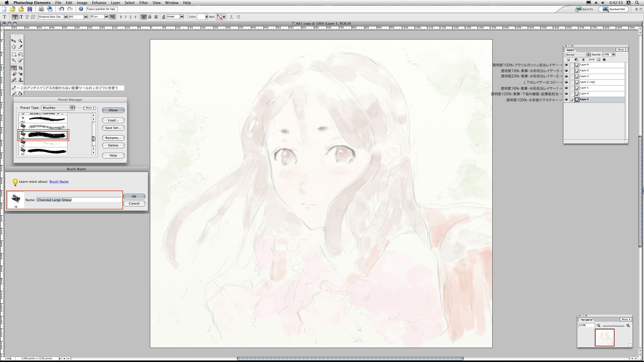The width and height of the screenshot is (644, 362).
Task: Click Done in Preset Manager
Action: (x=113, y=110)
